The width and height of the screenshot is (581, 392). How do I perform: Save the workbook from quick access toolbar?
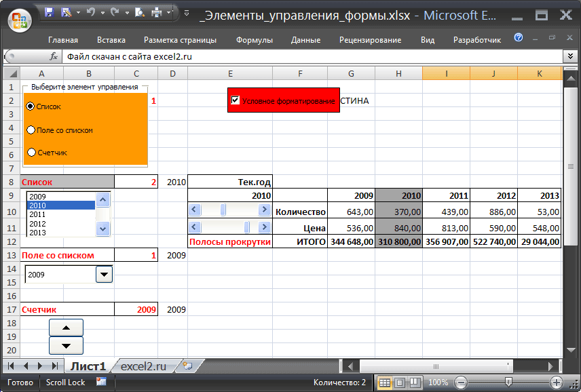click(50, 12)
